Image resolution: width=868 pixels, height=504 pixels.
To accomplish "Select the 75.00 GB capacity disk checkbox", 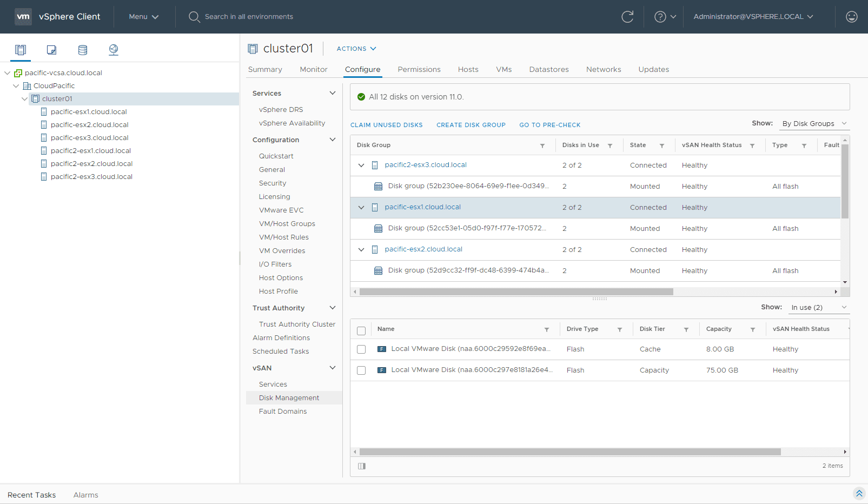I will coord(361,370).
